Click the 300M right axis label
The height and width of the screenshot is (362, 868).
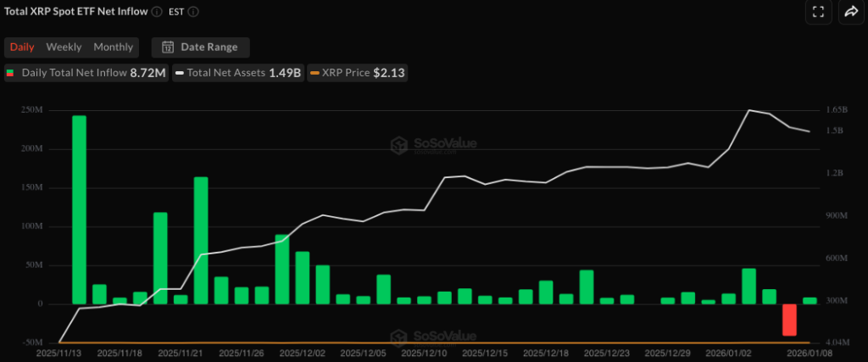point(837,301)
